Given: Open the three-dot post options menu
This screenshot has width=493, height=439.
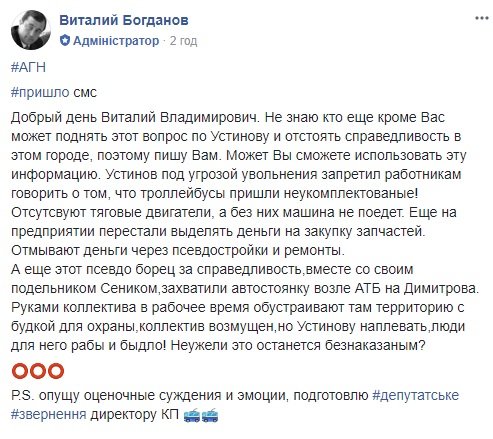Looking at the screenshot, I should pyautogui.click(x=482, y=18).
